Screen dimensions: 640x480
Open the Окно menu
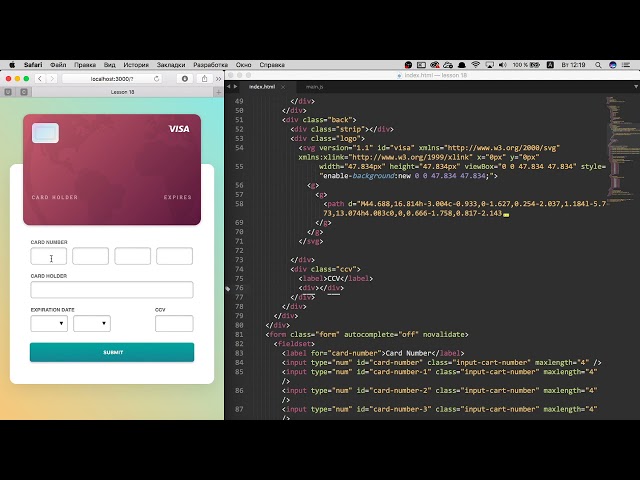click(243, 65)
